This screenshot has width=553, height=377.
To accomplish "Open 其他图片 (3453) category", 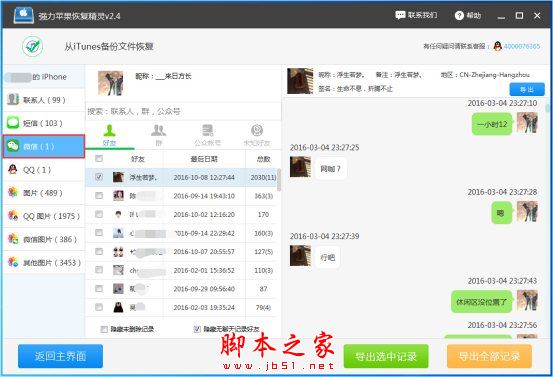I will 44,262.
